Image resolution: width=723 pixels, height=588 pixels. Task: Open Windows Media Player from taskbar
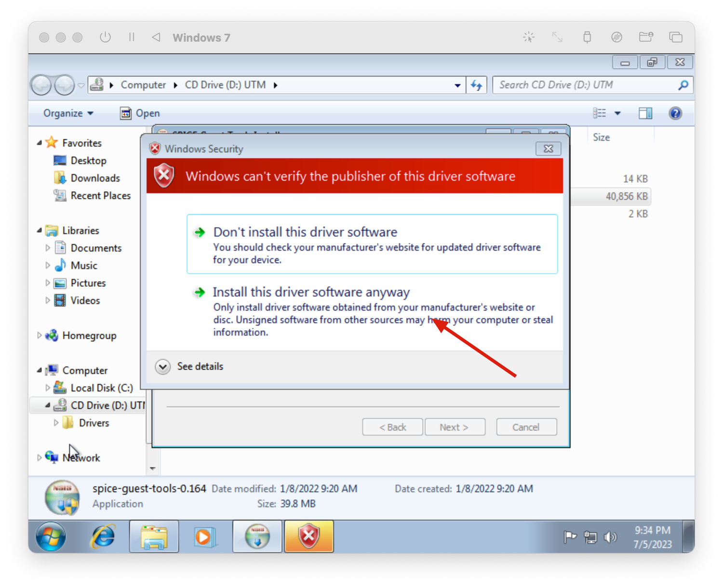(205, 536)
